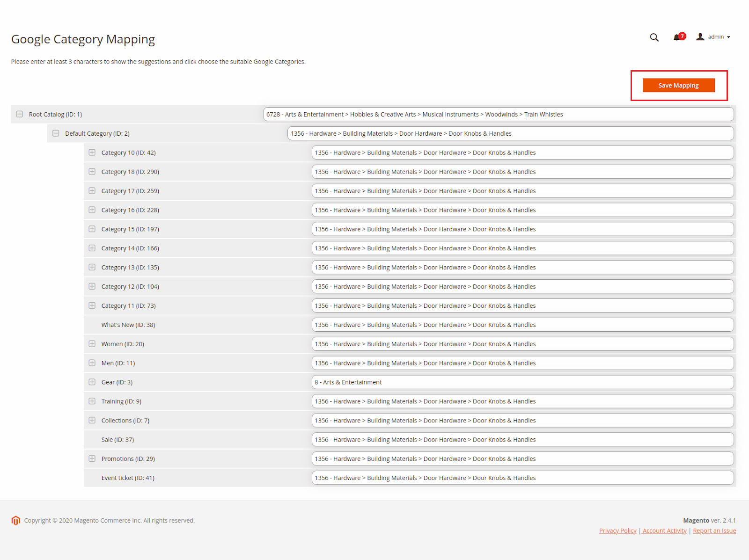Image resolution: width=749 pixels, height=560 pixels.
Task: Expand the Women (ID: 20) category
Action: 92,344
